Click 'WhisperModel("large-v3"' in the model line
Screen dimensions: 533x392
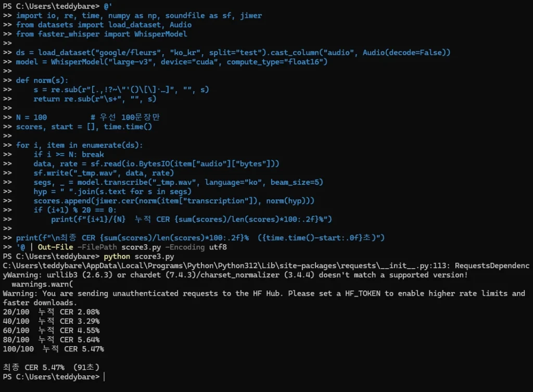(x=101, y=62)
